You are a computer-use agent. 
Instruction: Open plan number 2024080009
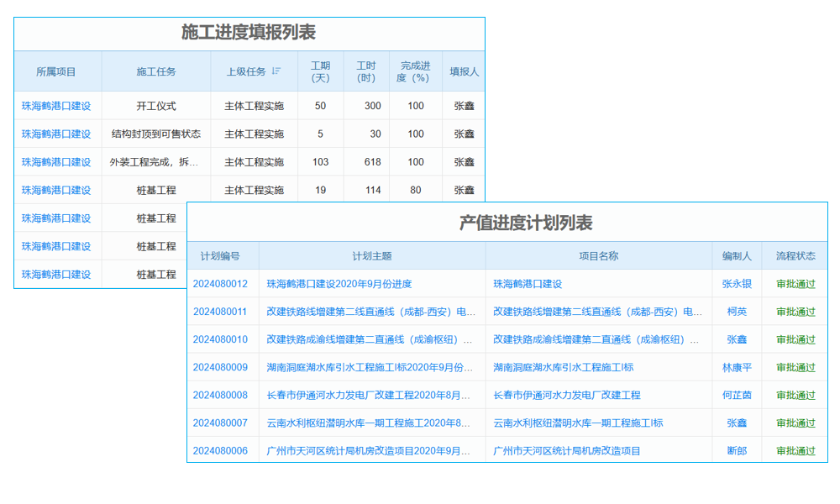point(219,367)
